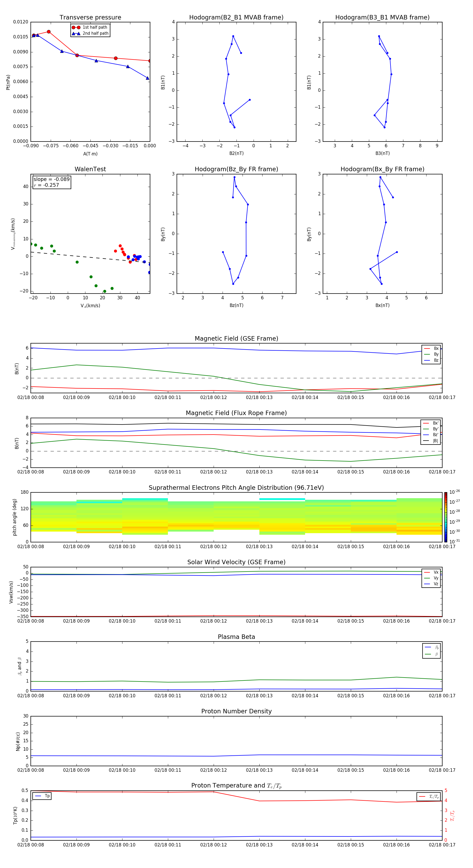473x868 pixels.
Task: Click the 'slope = -0.089' annotation
Action: click(52, 179)
